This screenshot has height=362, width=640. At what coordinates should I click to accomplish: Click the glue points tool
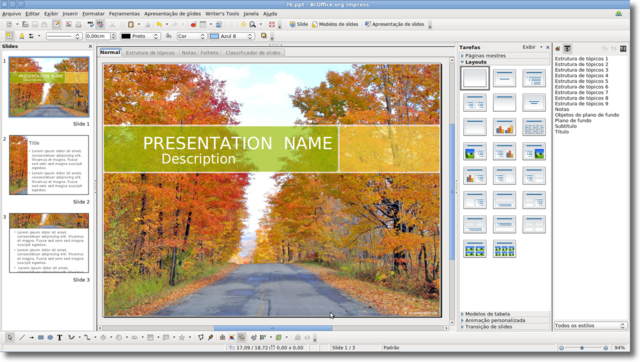(211, 338)
